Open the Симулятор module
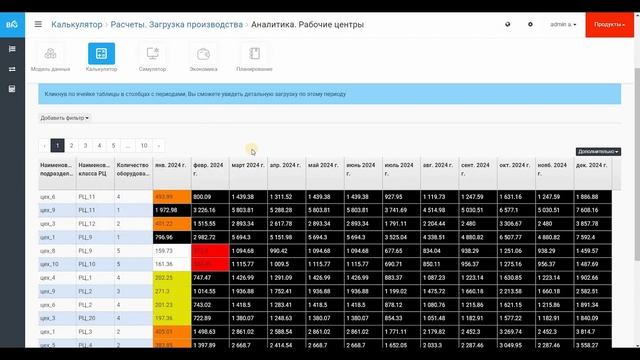This screenshot has height=360, width=640. coord(152,58)
